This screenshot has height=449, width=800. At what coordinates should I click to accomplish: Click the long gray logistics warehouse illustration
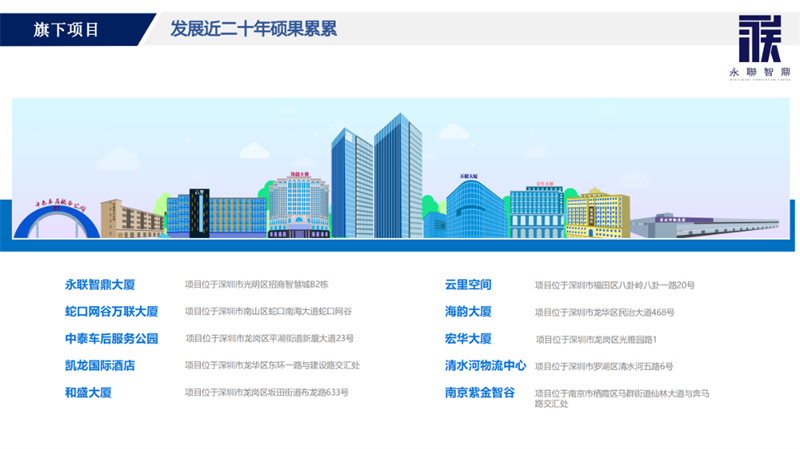(704, 226)
